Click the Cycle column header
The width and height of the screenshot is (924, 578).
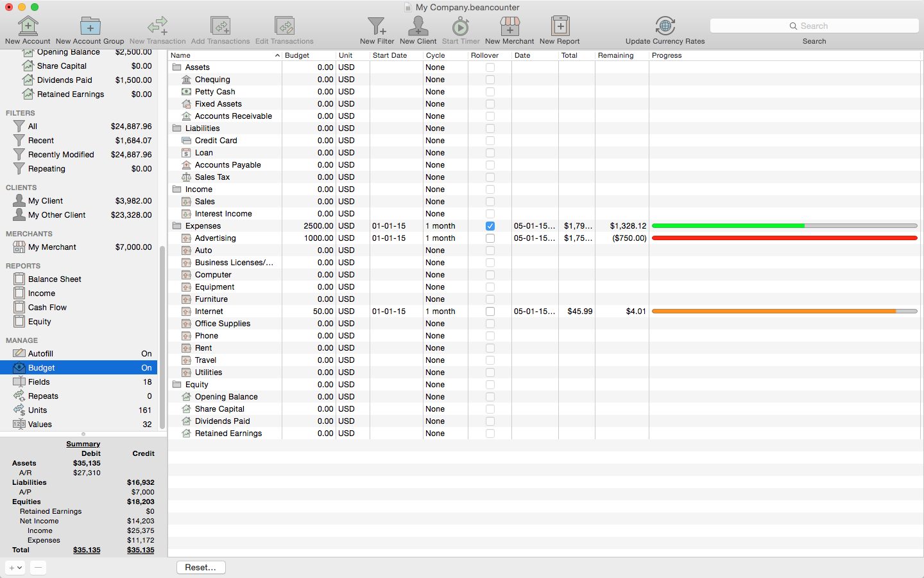(x=445, y=56)
